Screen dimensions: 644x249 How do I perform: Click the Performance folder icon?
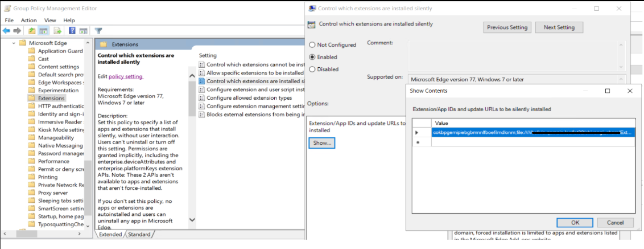(31, 161)
